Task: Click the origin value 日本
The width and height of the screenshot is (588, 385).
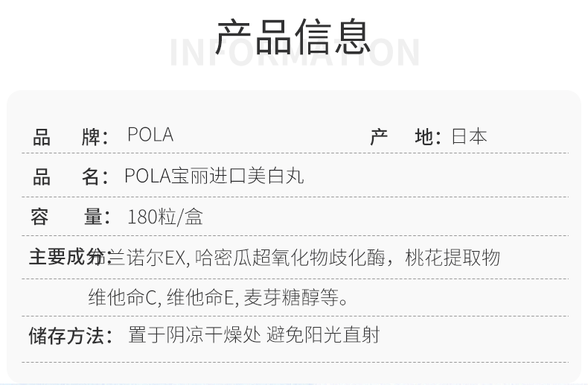Action: tap(469, 137)
